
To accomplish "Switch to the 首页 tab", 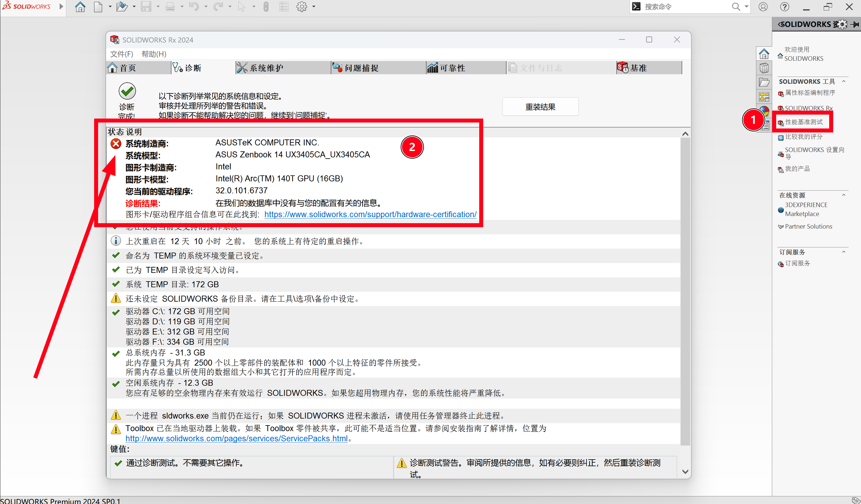I will [x=139, y=68].
